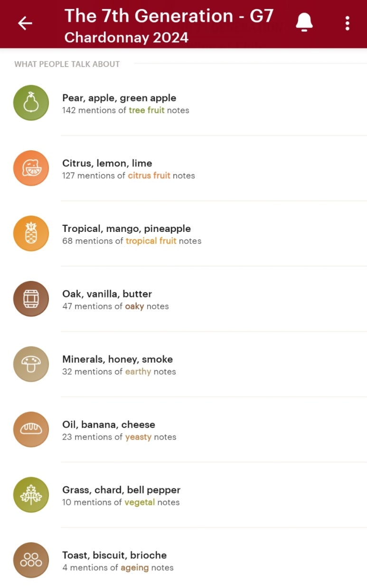Click the colored 'vegetal' link text
The height and width of the screenshot is (588, 367).
click(x=140, y=502)
